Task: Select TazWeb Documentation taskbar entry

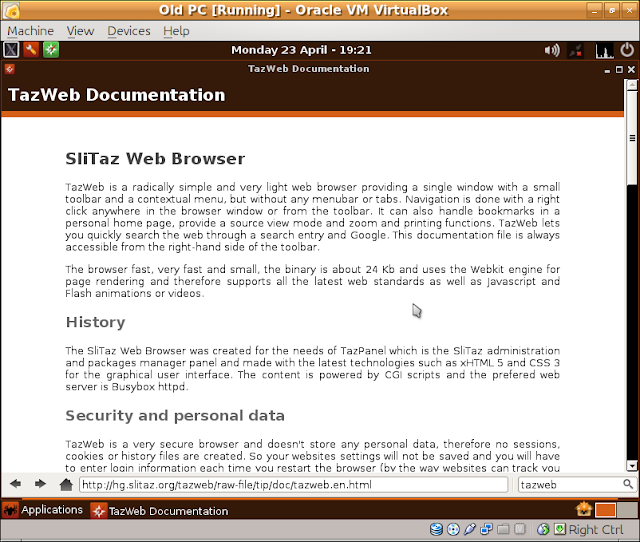Action: 160,511
